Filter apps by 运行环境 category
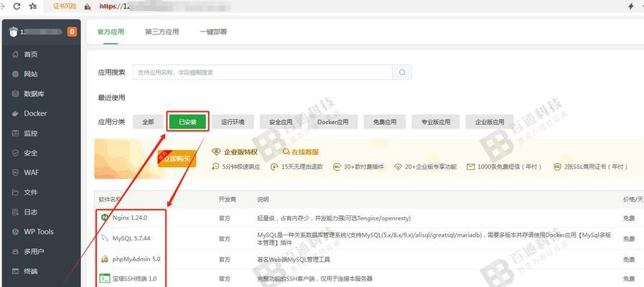 point(233,122)
